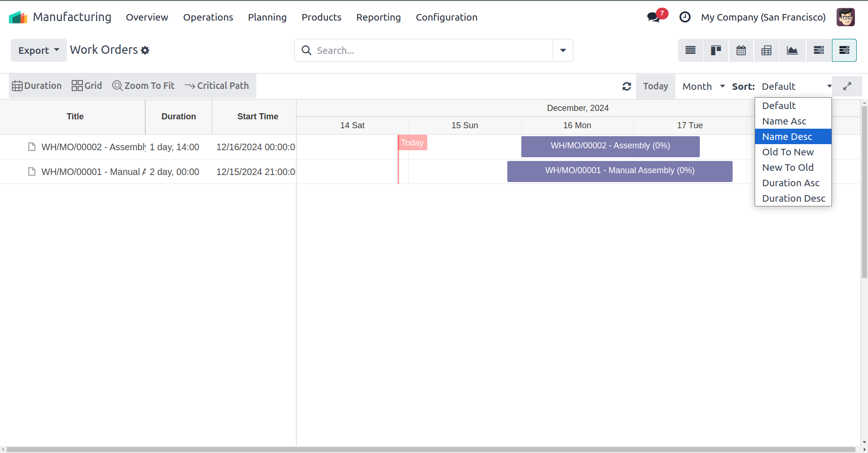This screenshot has height=453, width=868.
Task: Expand Gantt chart to fullscreen
Action: (847, 87)
